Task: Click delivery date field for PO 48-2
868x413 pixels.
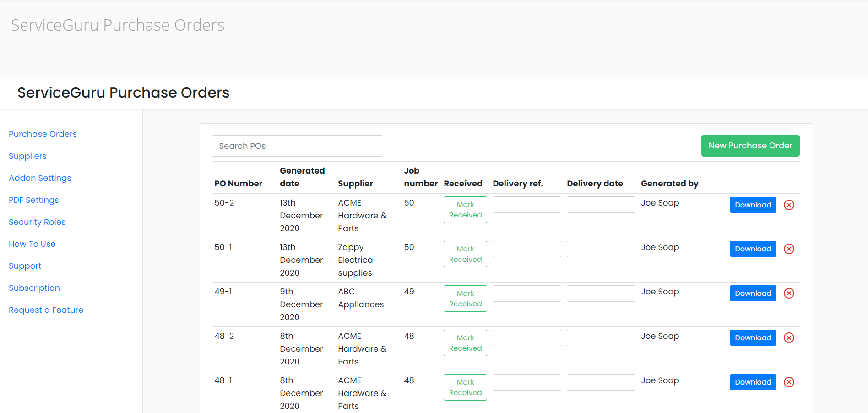Action: coord(601,338)
